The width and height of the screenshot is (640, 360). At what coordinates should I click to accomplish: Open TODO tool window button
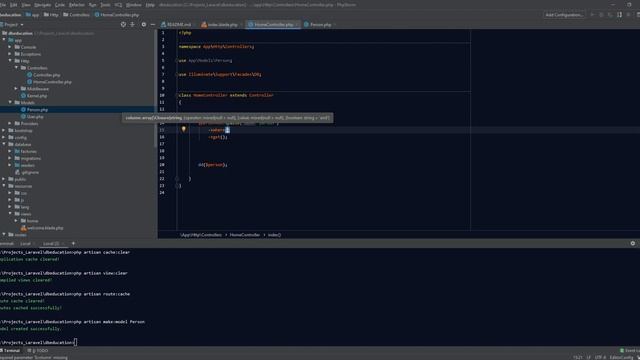click(38, 350)
